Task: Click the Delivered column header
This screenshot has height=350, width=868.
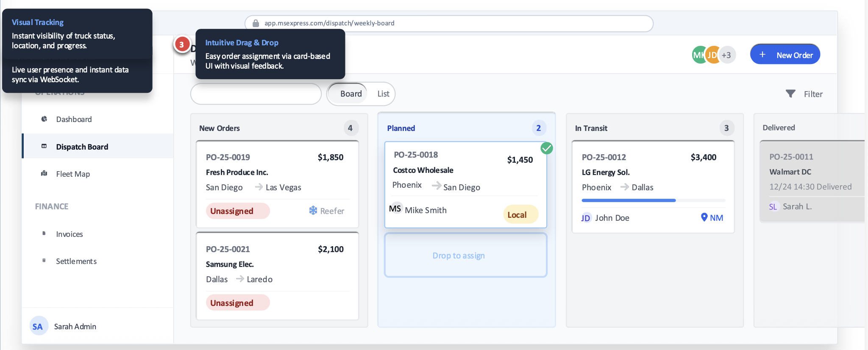Action: pos(779,128)
